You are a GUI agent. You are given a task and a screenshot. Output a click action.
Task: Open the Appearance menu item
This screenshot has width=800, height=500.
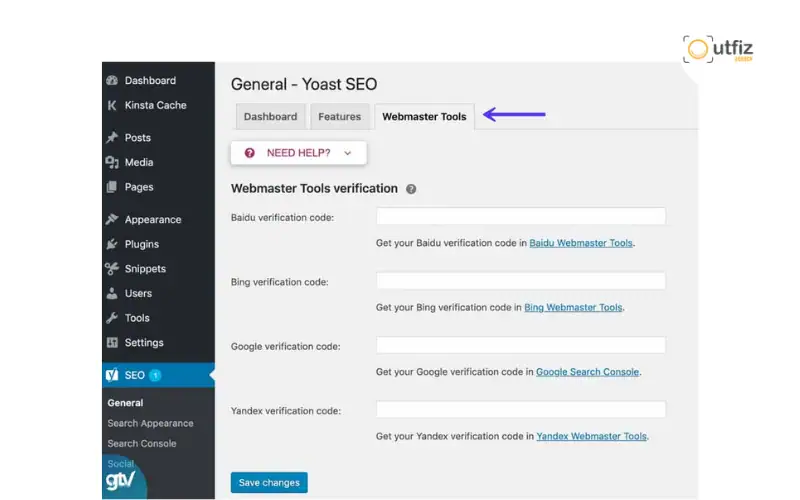(x=153, y=220)
